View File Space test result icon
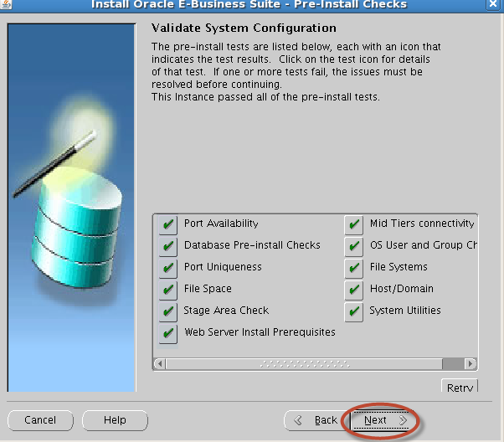Image resolution: width=504 pixels, height=442 pixels. (x=168, y=290)
